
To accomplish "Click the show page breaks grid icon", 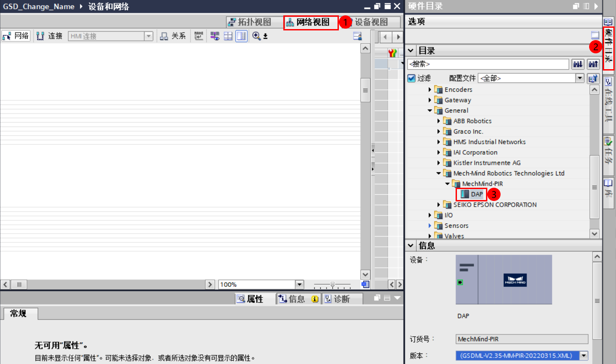I will pyautogui.click(x=228, y=36).
